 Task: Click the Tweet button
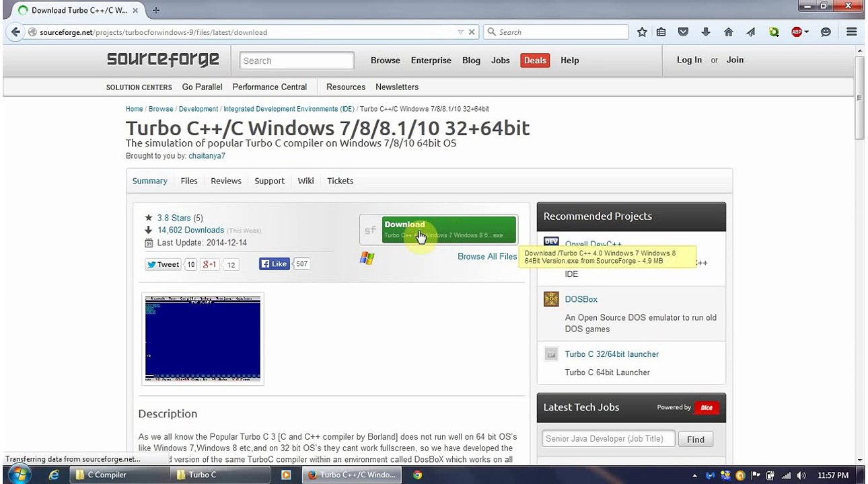click(x=164, y=264)
